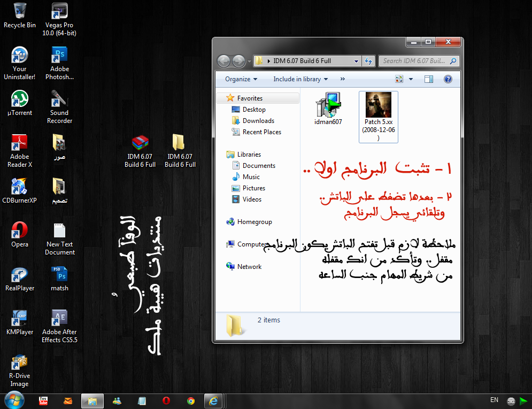
Task: Launch Sound Recorder shortcut
Action: pos(59,107)
